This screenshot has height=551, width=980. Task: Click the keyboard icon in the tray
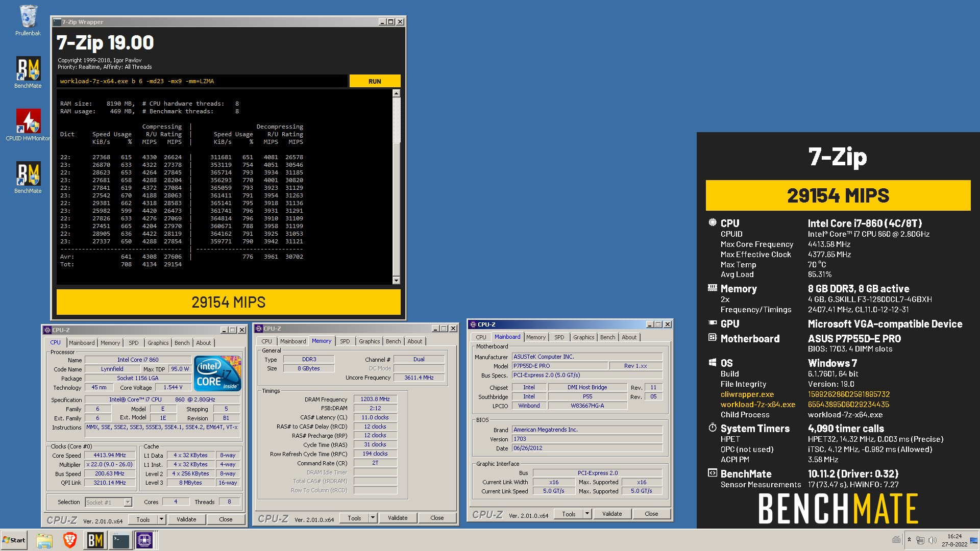point(896,540)
